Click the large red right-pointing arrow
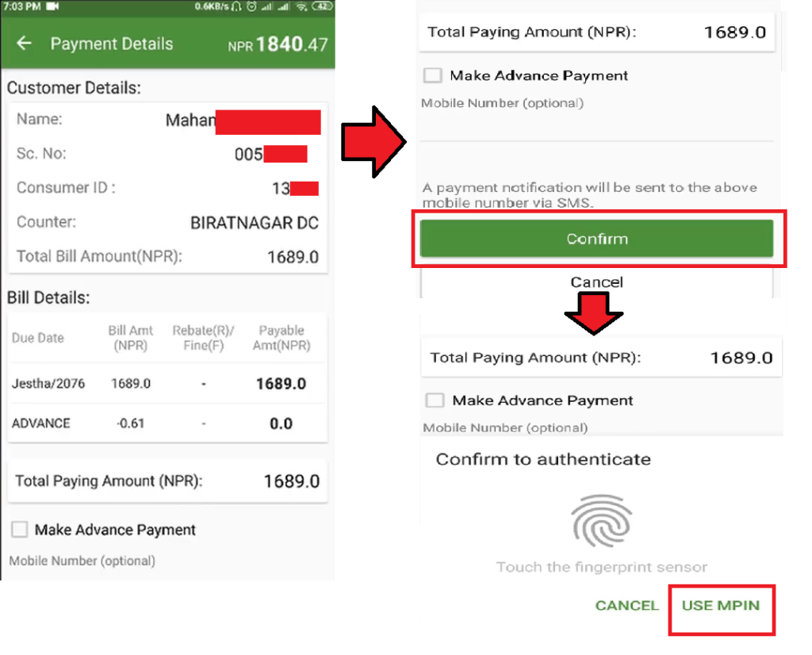This screenshot has height=655, width=812. [373, 144]
